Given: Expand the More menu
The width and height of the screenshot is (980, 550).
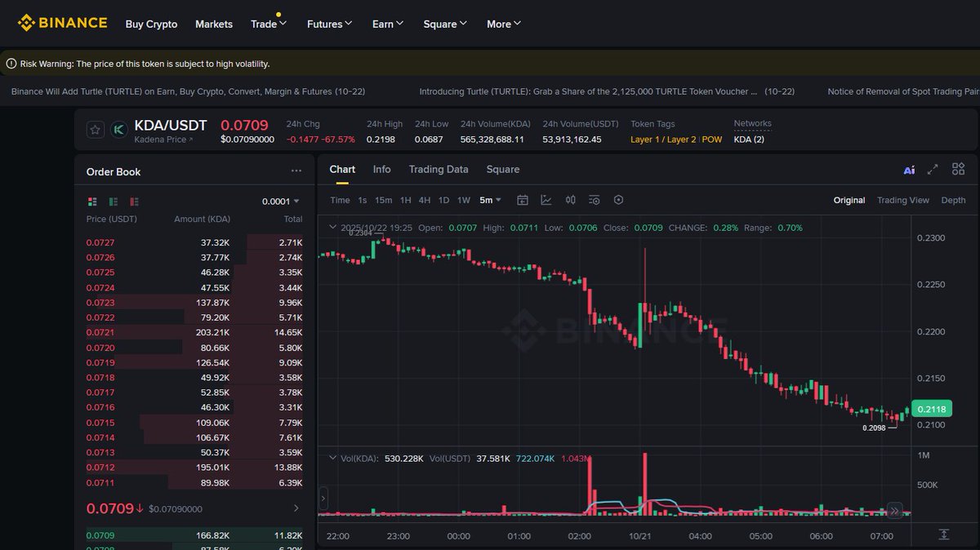Looking at the screenshot, I should pos(504,24).
